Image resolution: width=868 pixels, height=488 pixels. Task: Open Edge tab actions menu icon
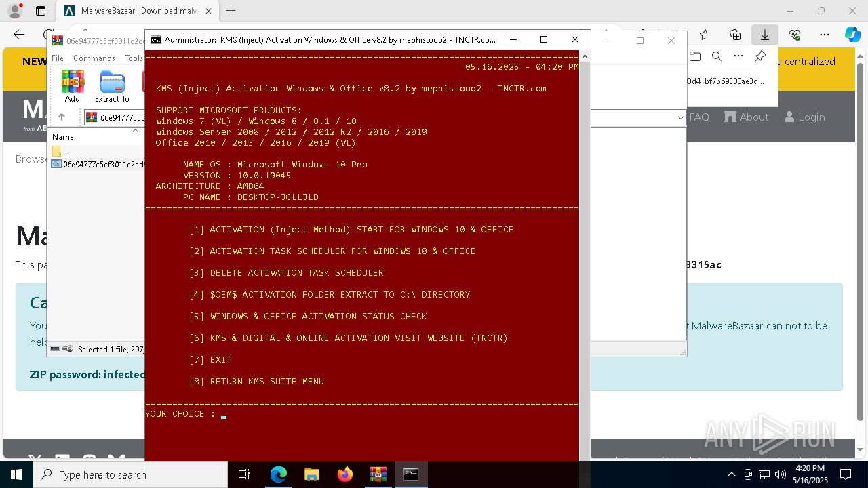pyautogui.click(x=41, y=11)
